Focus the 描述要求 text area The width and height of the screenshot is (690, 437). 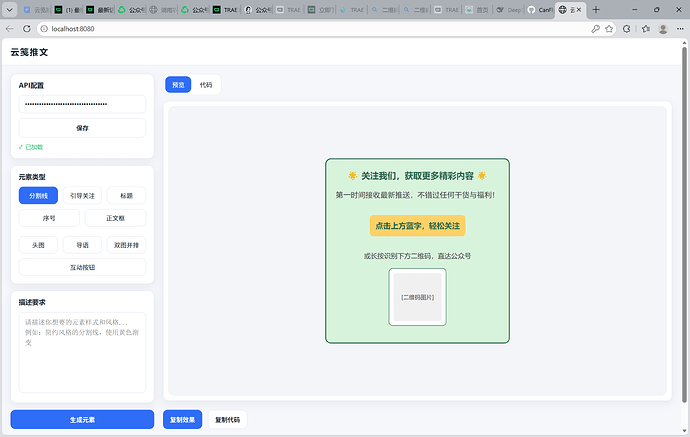click(x=82, y=351)
